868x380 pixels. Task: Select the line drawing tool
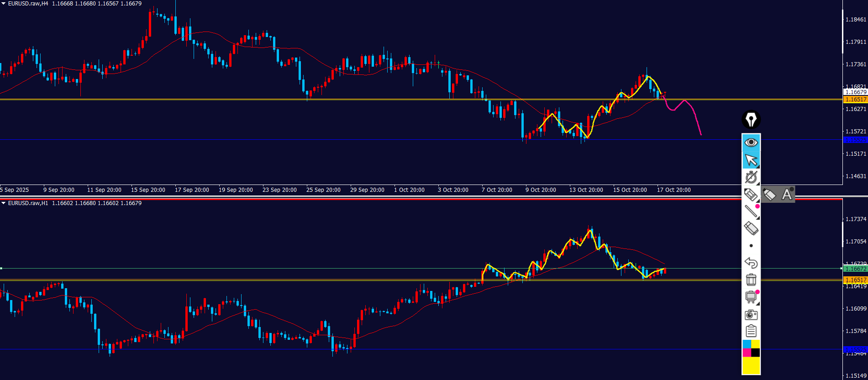click(x=751, y=211)
